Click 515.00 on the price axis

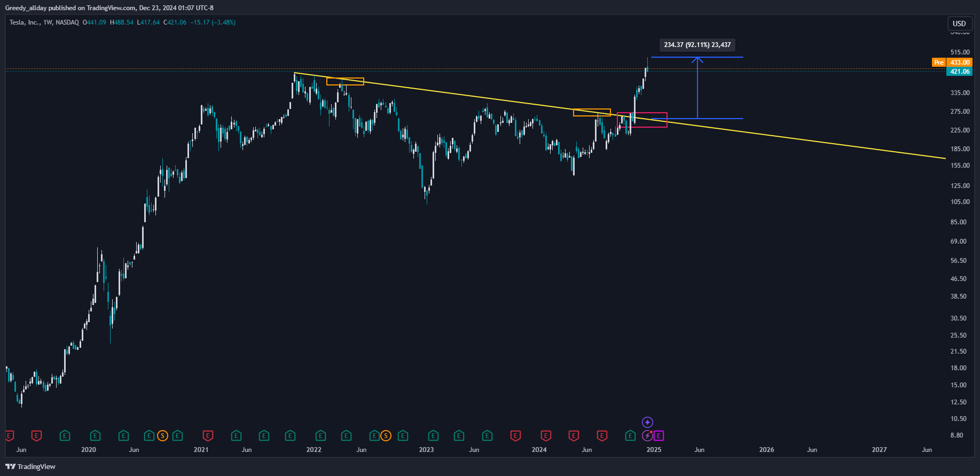tap(960, 52)
